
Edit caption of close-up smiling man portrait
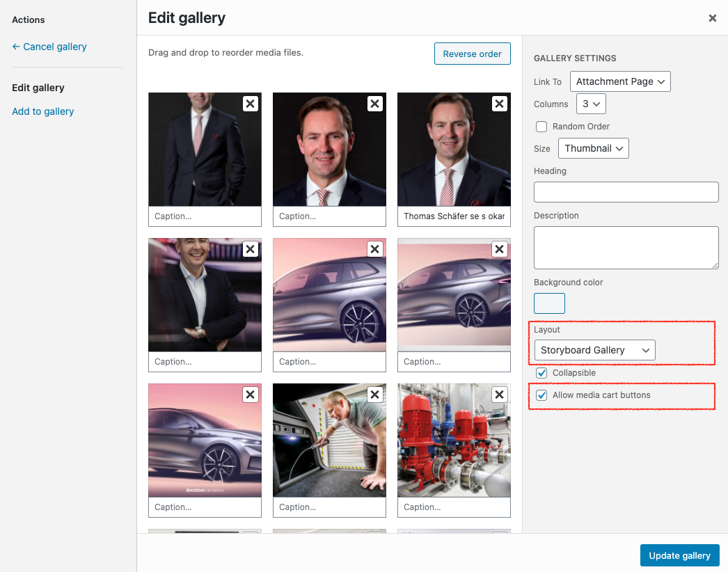pyautogui.click(x=329, y=216)
